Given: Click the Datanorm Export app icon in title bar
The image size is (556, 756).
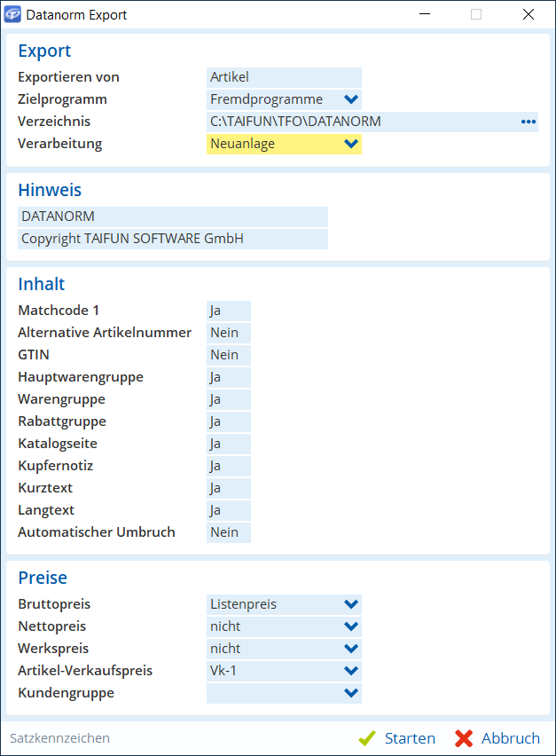Looking at the screenshot, I should click(13, 14).
